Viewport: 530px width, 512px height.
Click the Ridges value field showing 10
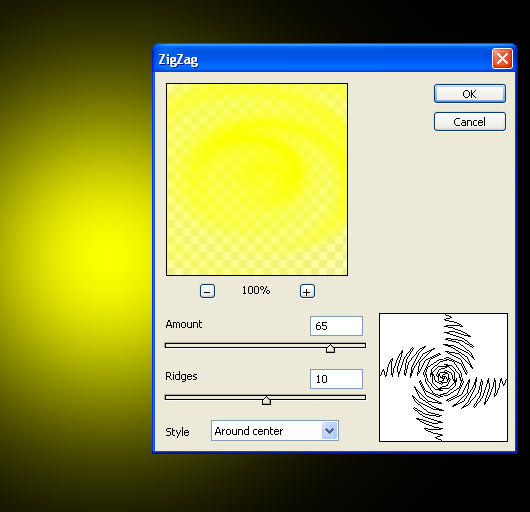point(336,379)
